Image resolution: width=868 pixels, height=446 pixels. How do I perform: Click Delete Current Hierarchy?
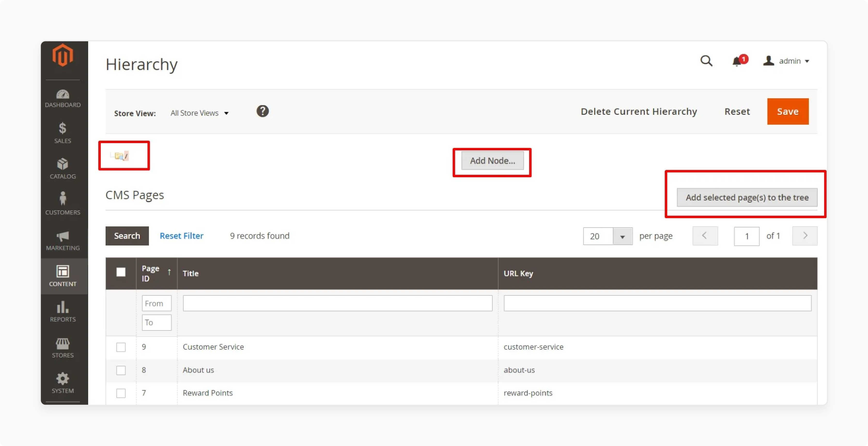(x=639, y=111)
